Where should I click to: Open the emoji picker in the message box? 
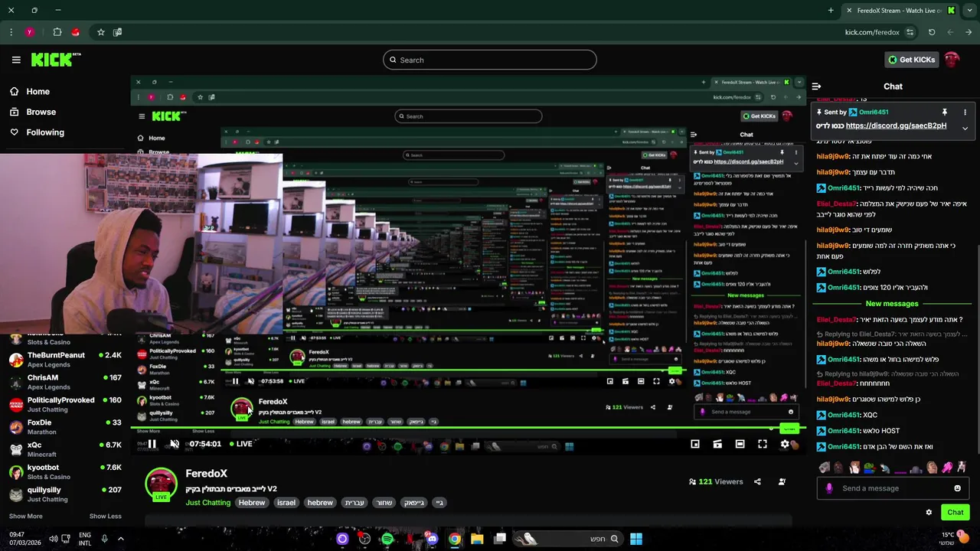point(957,488)
